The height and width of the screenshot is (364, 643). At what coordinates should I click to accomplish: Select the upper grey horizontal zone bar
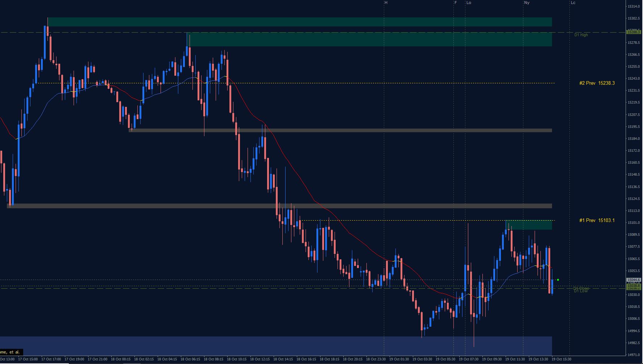(340, 130)
